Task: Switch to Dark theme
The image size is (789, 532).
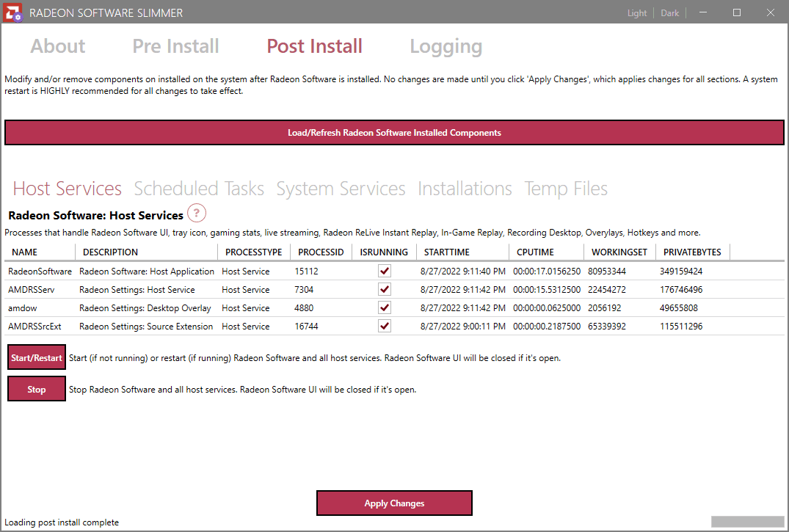Action: (670, 13)
